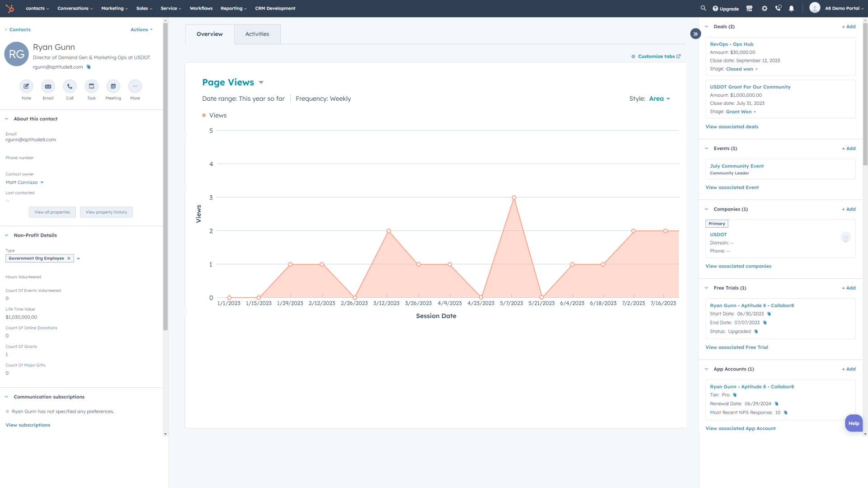Click the account avatar icon

[x=815, y=8]
